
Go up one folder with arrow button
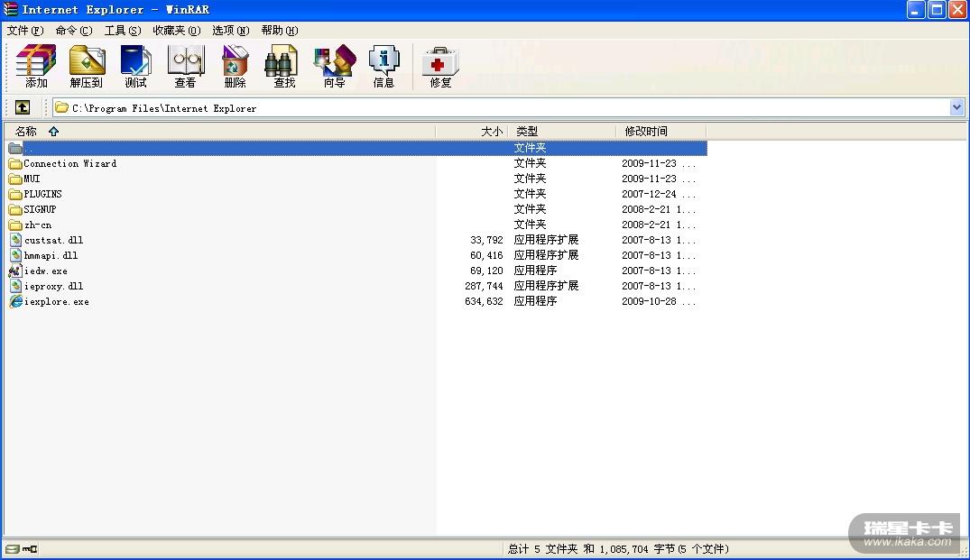click(23, 107)
